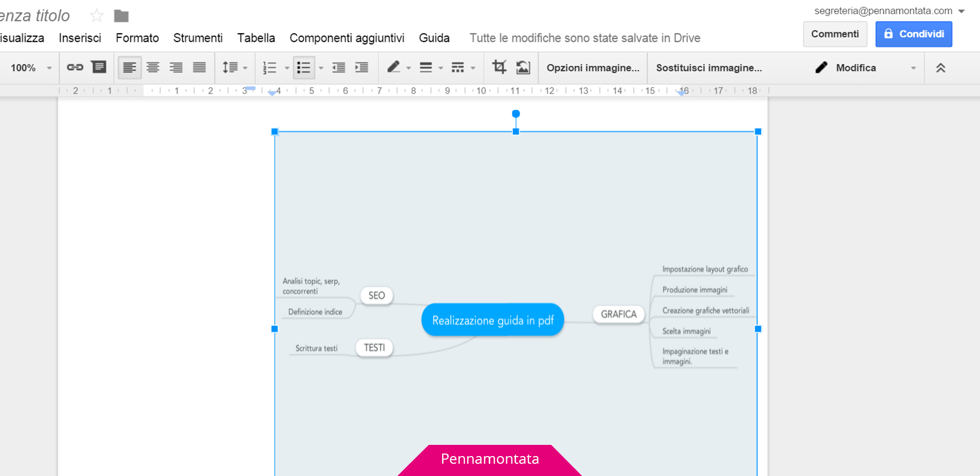Open the Tabella menu
980x476 pixels.
[256, 38]
